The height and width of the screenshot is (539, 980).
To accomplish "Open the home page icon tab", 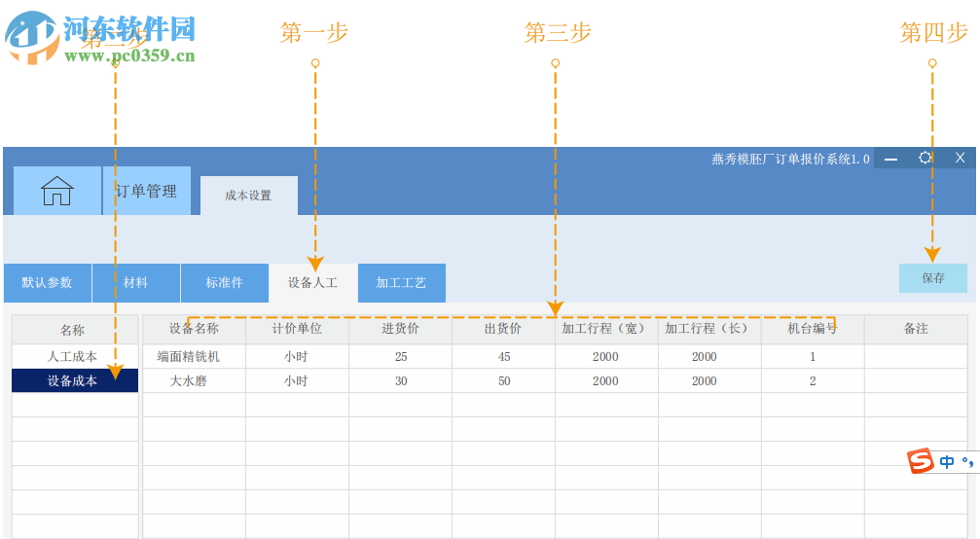I will click(57, 191).
